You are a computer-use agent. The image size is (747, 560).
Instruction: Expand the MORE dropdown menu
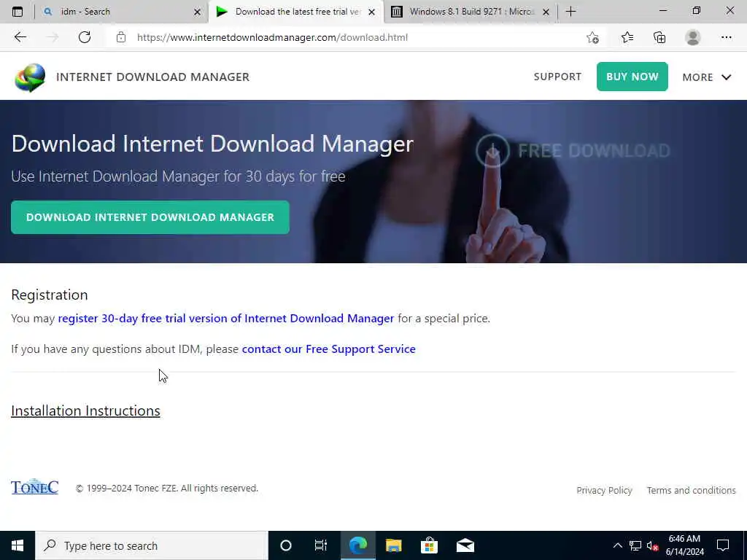[706, 77]
